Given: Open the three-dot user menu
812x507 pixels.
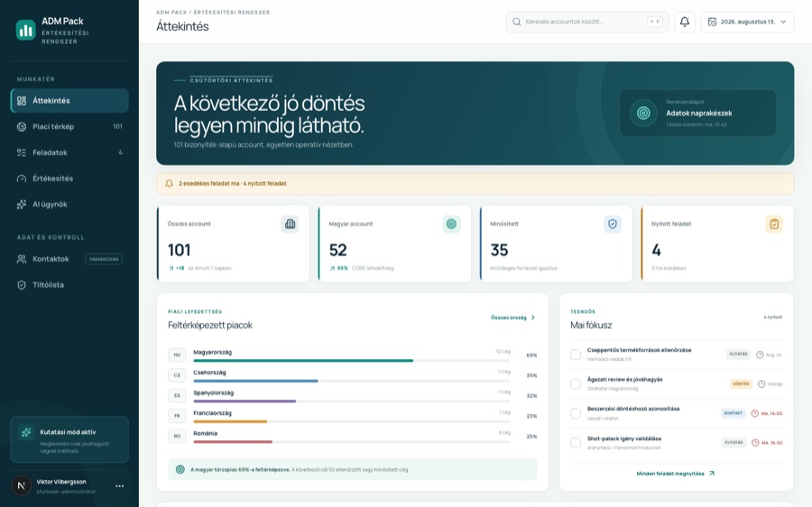Looking at the screenshot, I should click(120, 485).
